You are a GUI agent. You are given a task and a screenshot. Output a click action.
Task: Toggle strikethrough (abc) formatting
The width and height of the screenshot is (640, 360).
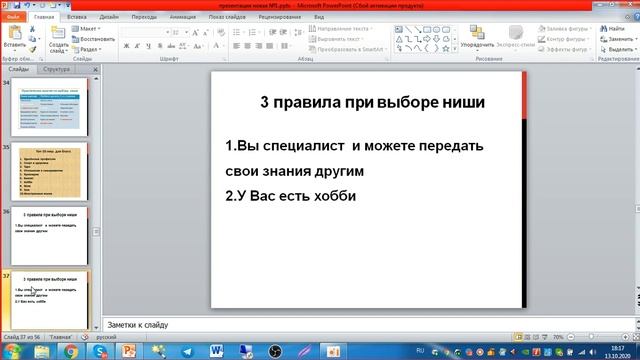click(x=171, y=46)
